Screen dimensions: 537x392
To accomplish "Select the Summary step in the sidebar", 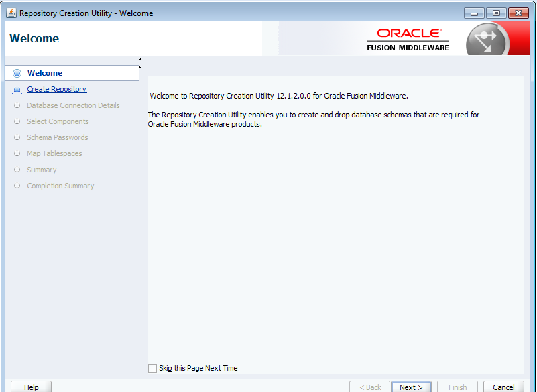I will click(x=42, y=170).
